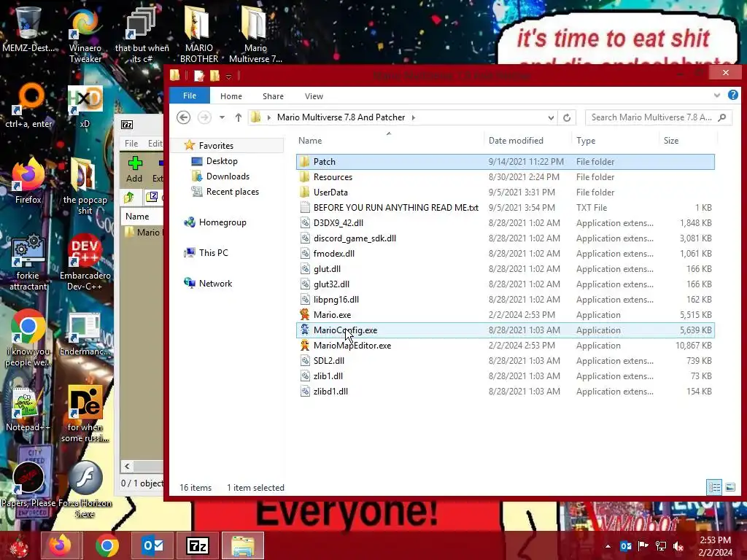Open the 'forkie attractant' desktop shortcut
This screenshot has width=747, height=560.
[x=28, y=262]
